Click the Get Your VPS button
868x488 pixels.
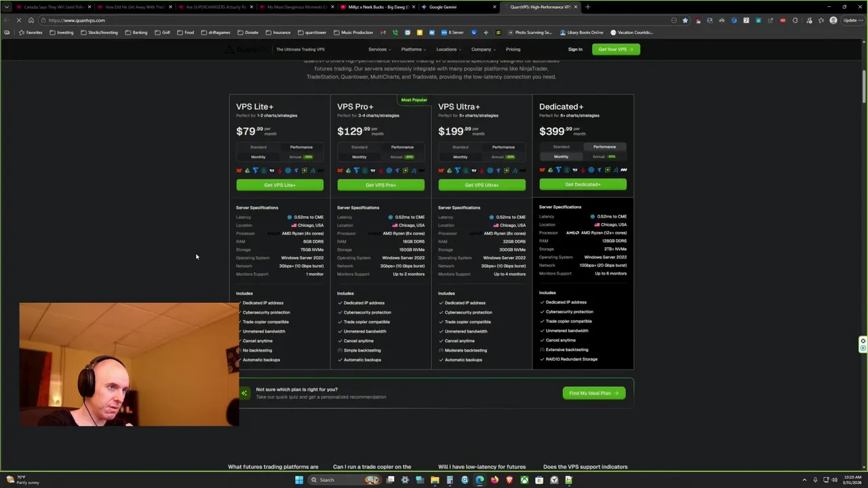616,49
